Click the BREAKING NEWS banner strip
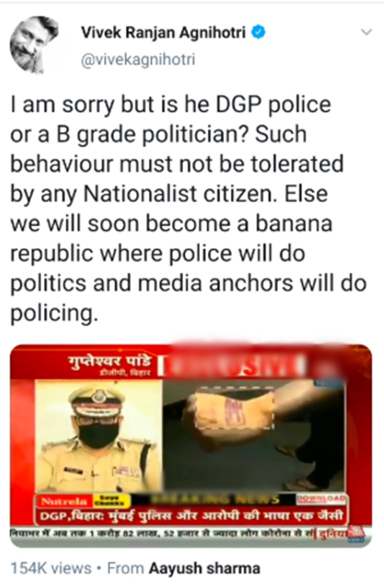Image resolution: width=384 pixels, height=588 pixels. 212,500
